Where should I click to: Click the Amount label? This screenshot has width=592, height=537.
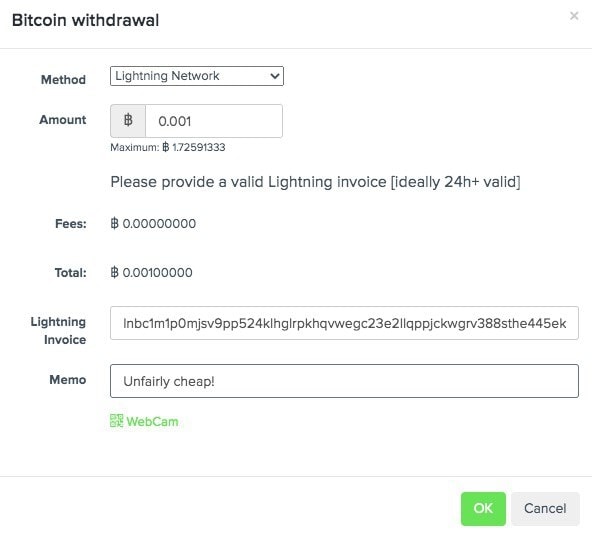coord(63,120)
